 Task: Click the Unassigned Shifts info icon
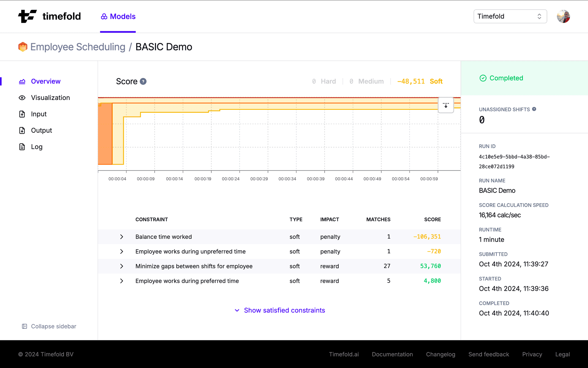pyautogui.click(x=534, y=109)
